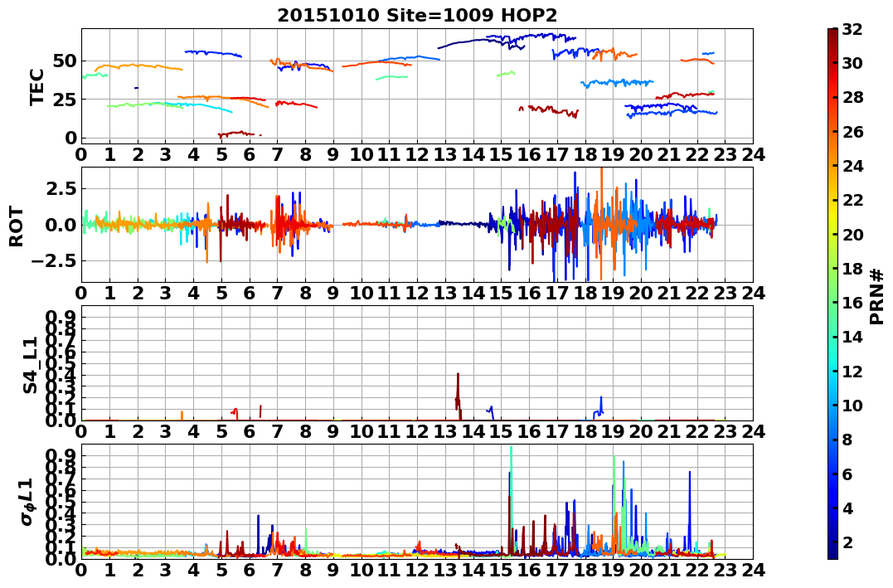
Task: Select colorbar tick label "16"
Action: 852,303
